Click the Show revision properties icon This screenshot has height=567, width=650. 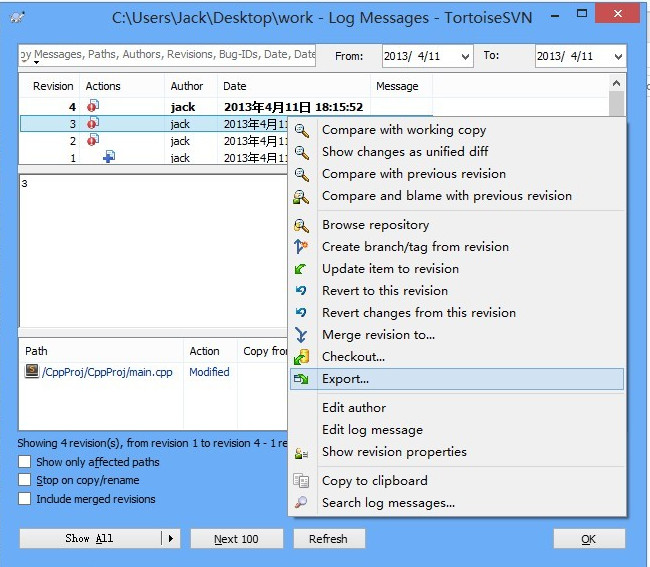click(x=301, y=453)
